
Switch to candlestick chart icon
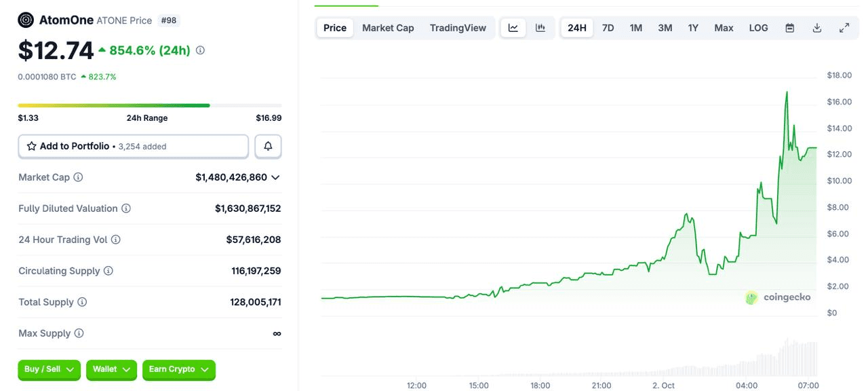pos(540,28)
